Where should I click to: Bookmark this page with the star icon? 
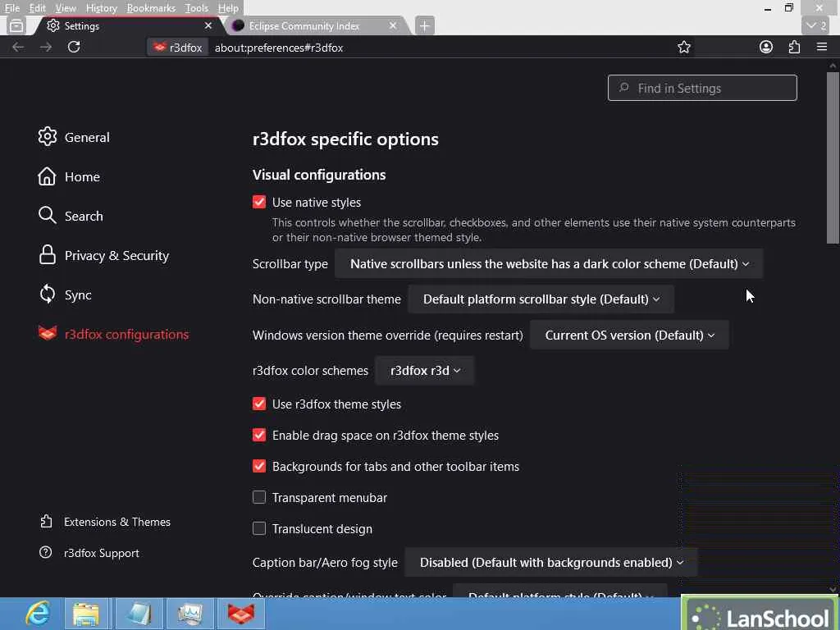(x=683, y=47)
